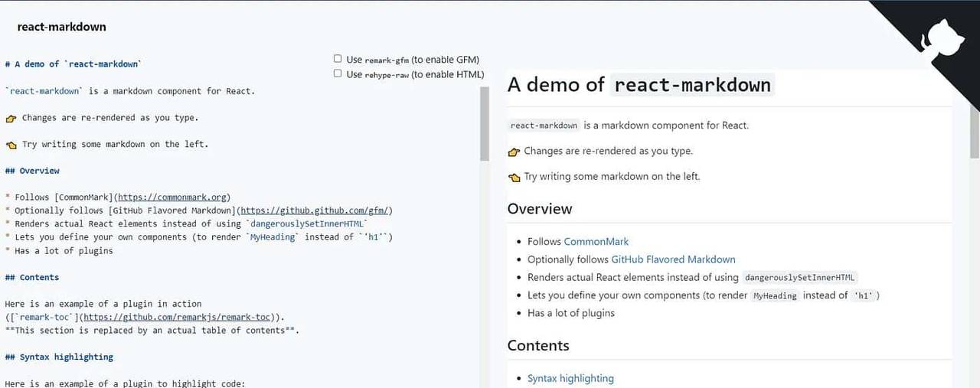Click the pointing hand emoji beside rendered "Changes are re-rendered"
Screen dimensions: 980x388
[514, 152]
